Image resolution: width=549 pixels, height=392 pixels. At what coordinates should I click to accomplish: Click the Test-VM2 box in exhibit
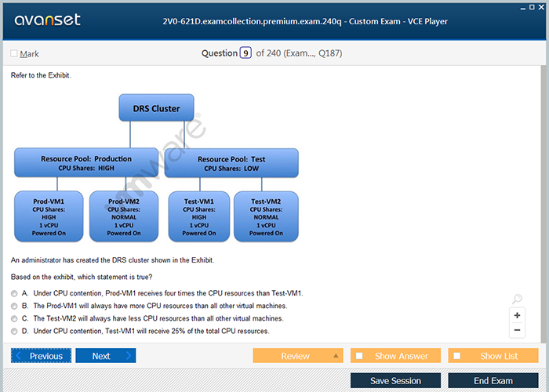pyautogui.click(x=266, y=216)
